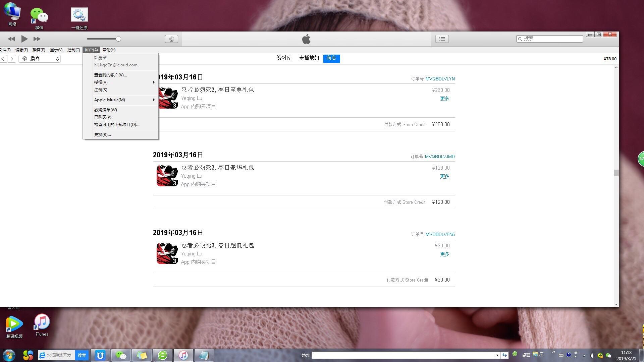Open the 播客 media type dropdown
Viewport: 644px width, 362px height.
[40, 59]
